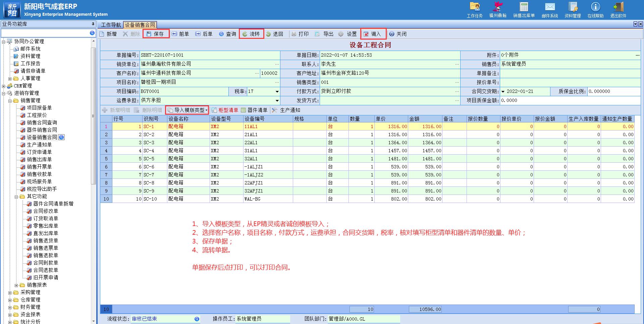Click the 新增 toolbar button

pos(108,34)
